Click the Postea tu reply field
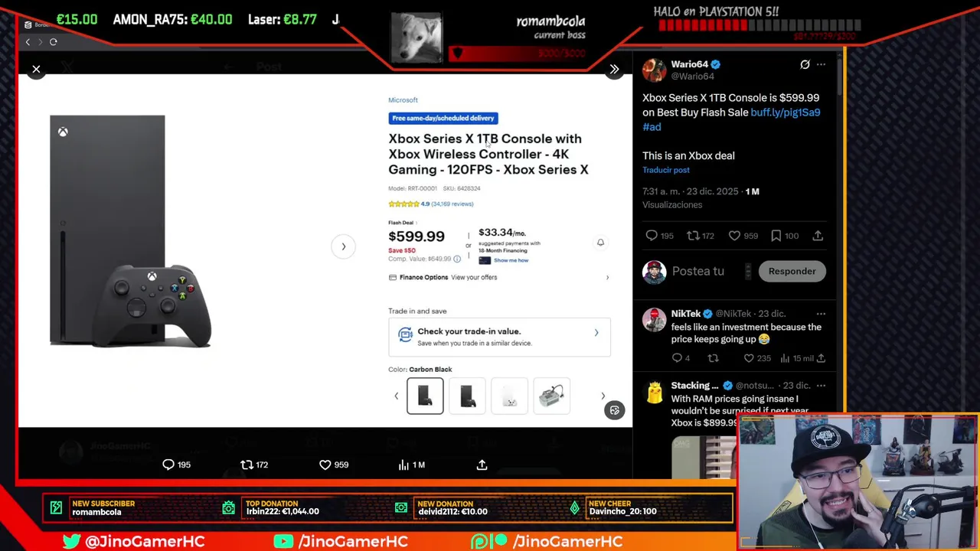 tap(697, 271)
